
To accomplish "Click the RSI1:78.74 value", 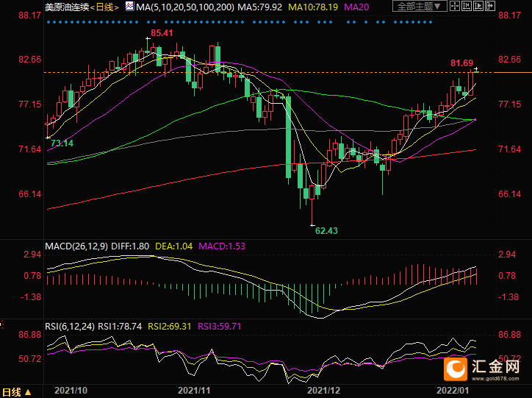I will (120, 327).
